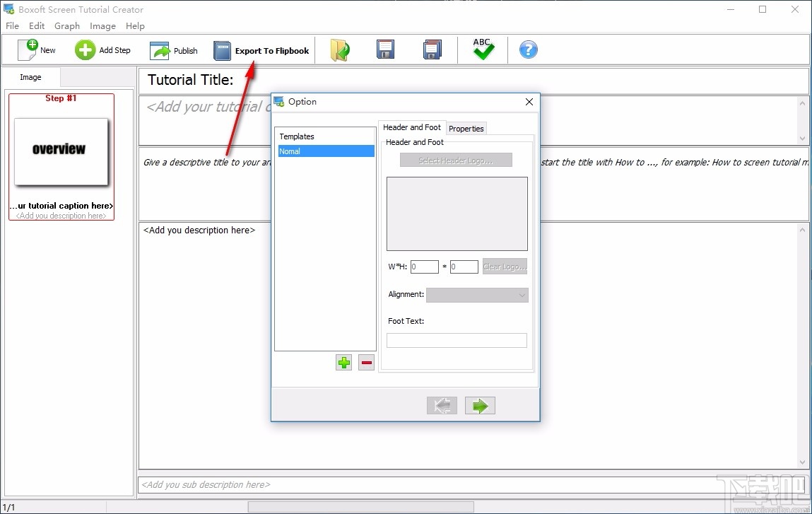The height and width of the screenshot is (514, 812).
Task: Proceed with the green forward arrow button
Action: 480,405
